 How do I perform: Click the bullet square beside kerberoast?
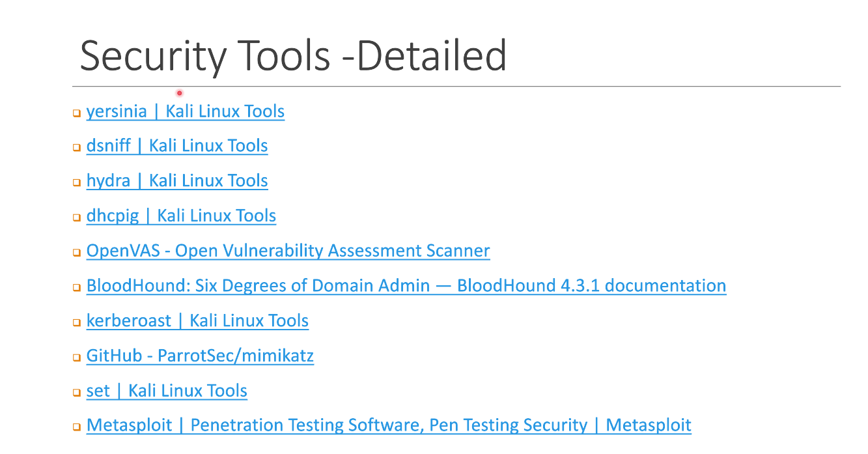point(76,323)
